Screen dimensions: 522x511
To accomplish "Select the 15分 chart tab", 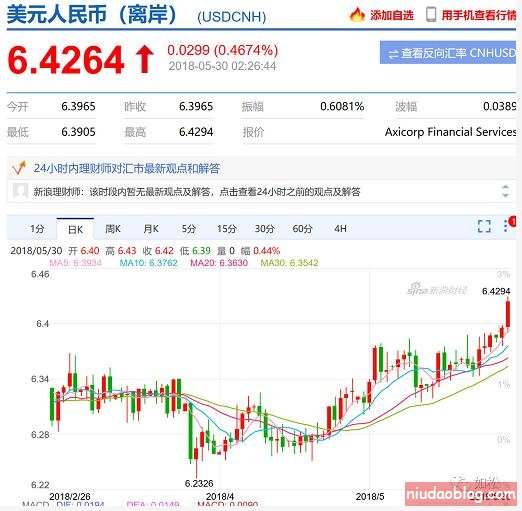I will pyautogui.click(x=227, y=229).
